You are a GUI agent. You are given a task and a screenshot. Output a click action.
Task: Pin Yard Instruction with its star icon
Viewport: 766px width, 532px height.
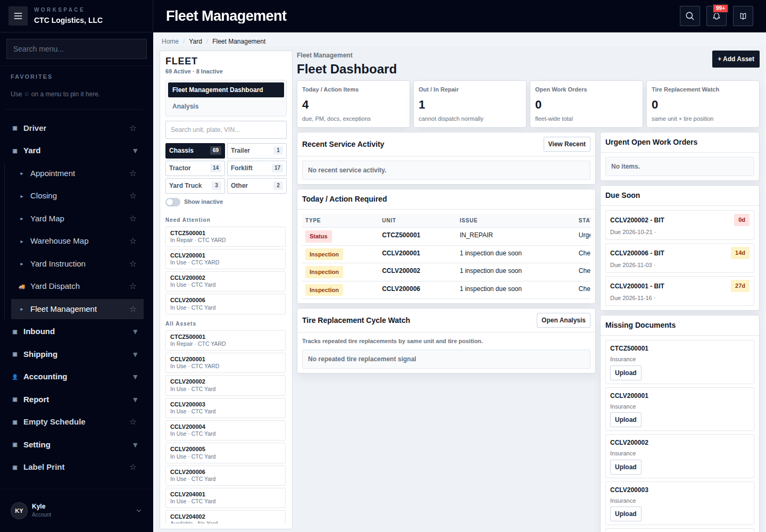pyautogui.click(x=133, y=264)
